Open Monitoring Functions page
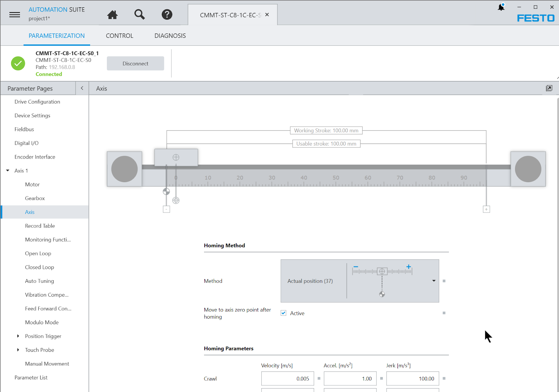The image size is (559, 392). (48, 239)
